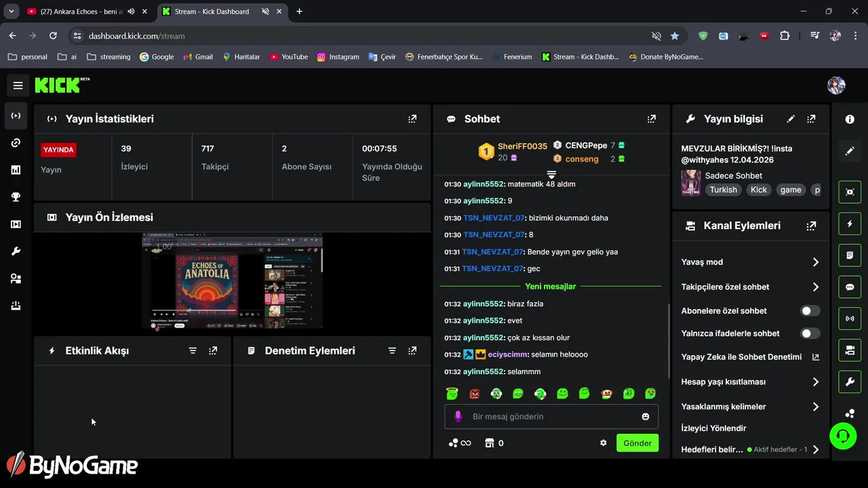Viewport: 868px width, 488px height.
Task: Filter the Etkinlik Akışı panel
Action: tap(193, 350)
